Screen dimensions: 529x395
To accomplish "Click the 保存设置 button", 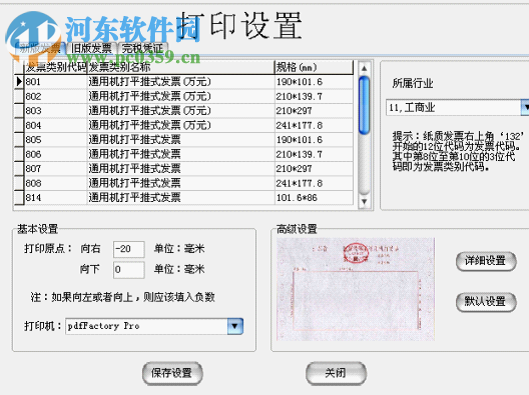I will [x=172, y=373].
